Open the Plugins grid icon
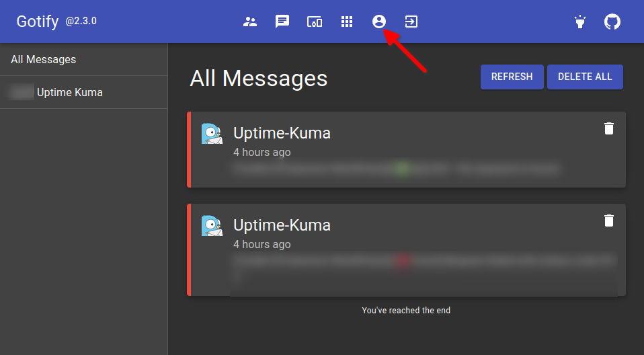This screenshot has width=644, height=355. tap(347, 22)
